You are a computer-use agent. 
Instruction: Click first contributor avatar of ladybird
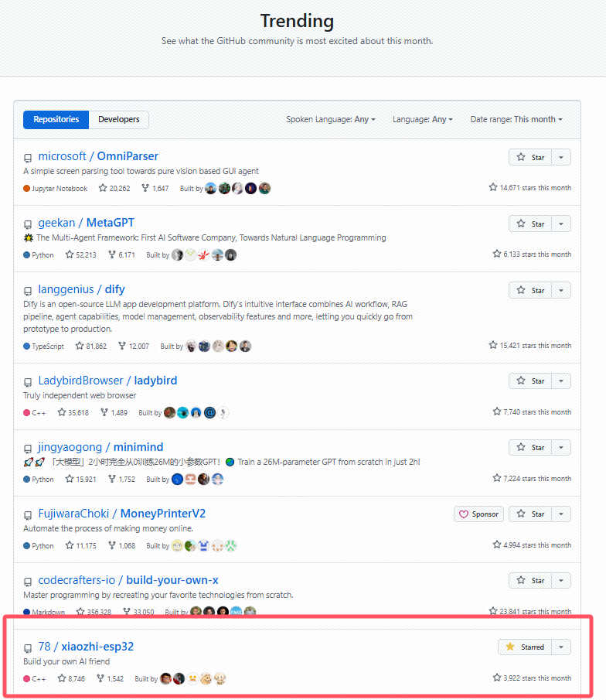click(169, 412)
